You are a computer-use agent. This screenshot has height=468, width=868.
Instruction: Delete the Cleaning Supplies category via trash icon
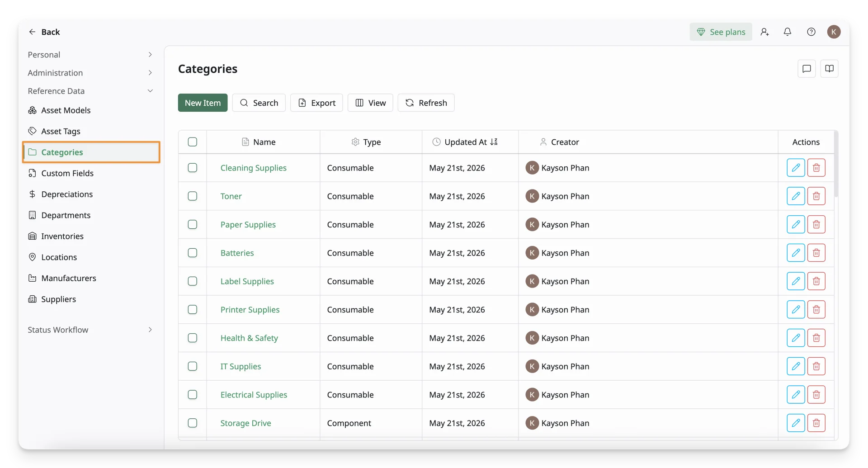point(816,168)
